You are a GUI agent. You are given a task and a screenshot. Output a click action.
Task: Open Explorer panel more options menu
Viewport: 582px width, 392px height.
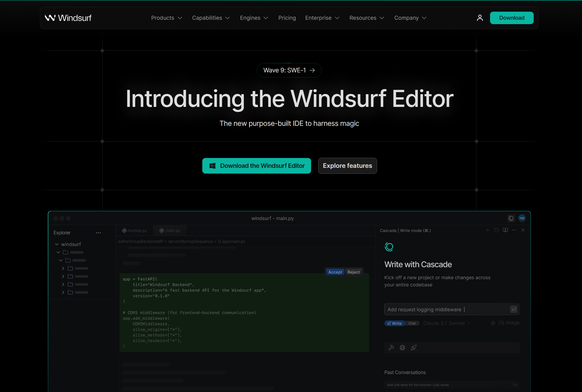98,233
